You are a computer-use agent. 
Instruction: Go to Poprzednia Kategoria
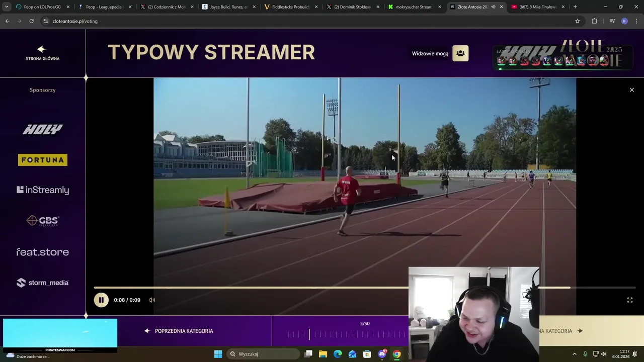pos(179,331)
